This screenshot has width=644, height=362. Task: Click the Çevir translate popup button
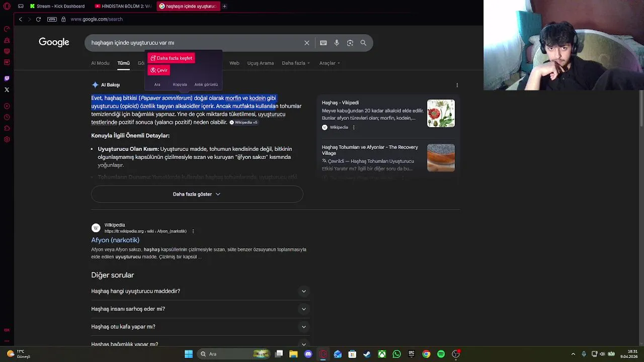pos(159,70)
